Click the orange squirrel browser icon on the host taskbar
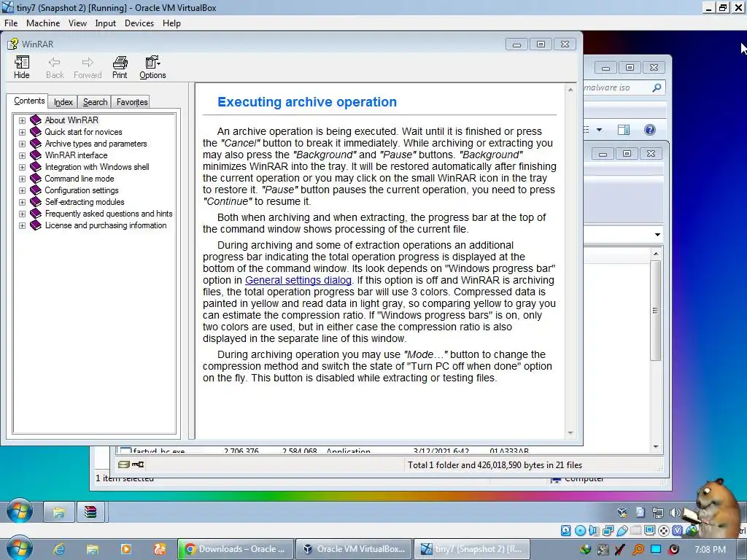The image size is (747, 560). (159, 549)
